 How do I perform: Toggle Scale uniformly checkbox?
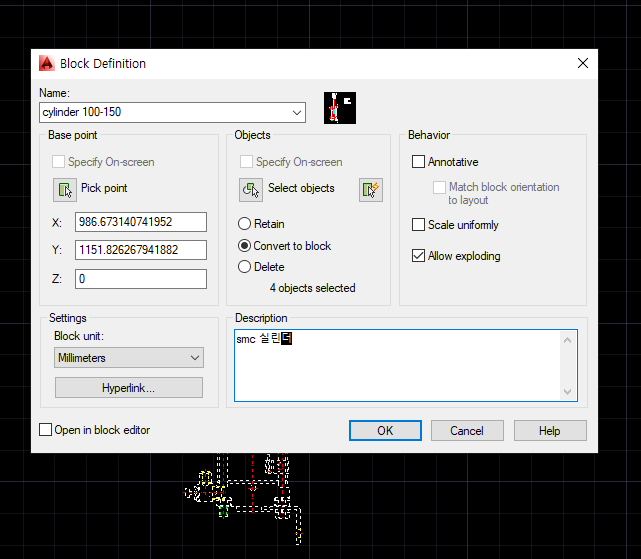tap(418, 224)
